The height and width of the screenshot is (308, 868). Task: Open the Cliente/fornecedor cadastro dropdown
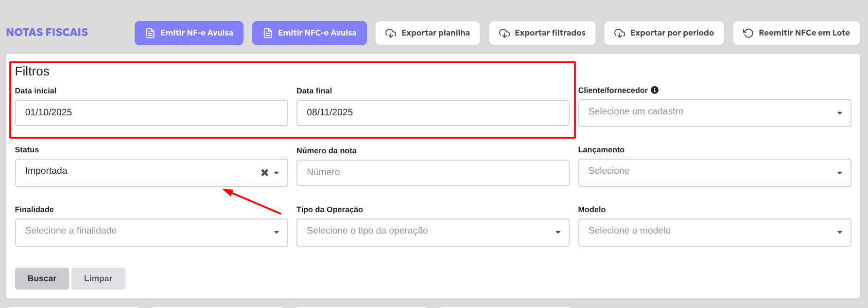(714, 113)
